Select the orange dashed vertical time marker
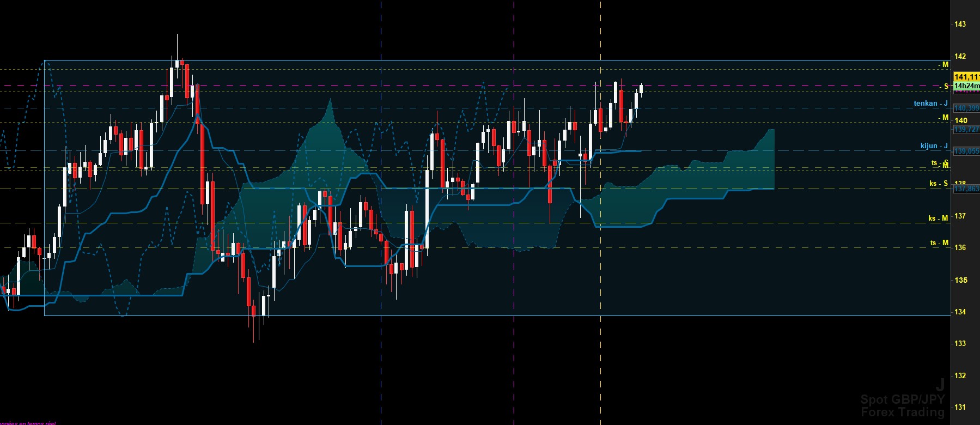980x425 pixels. pos(600,212)
